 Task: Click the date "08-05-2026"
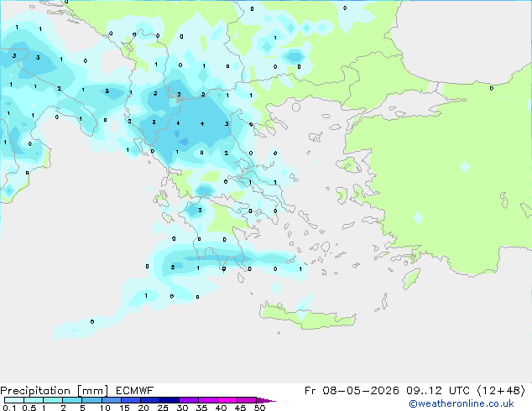click(x=361, y=391)
